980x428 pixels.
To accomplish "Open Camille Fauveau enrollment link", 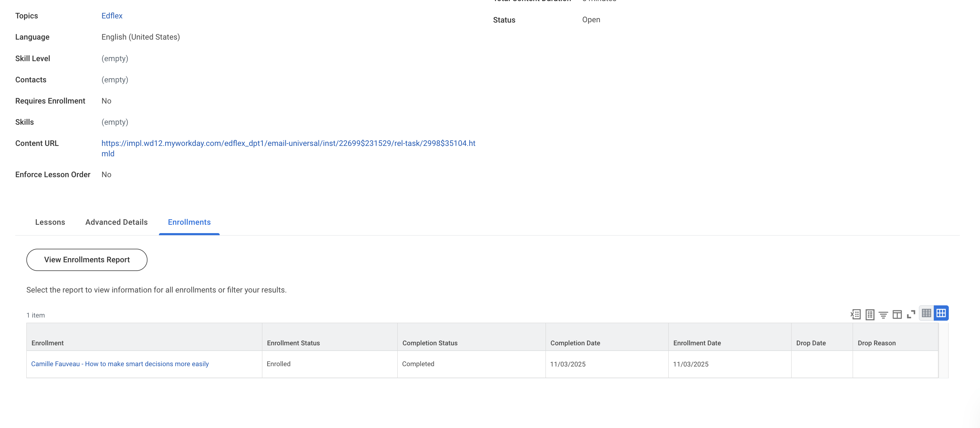I will pyautogui.click(x=120, y=364).
